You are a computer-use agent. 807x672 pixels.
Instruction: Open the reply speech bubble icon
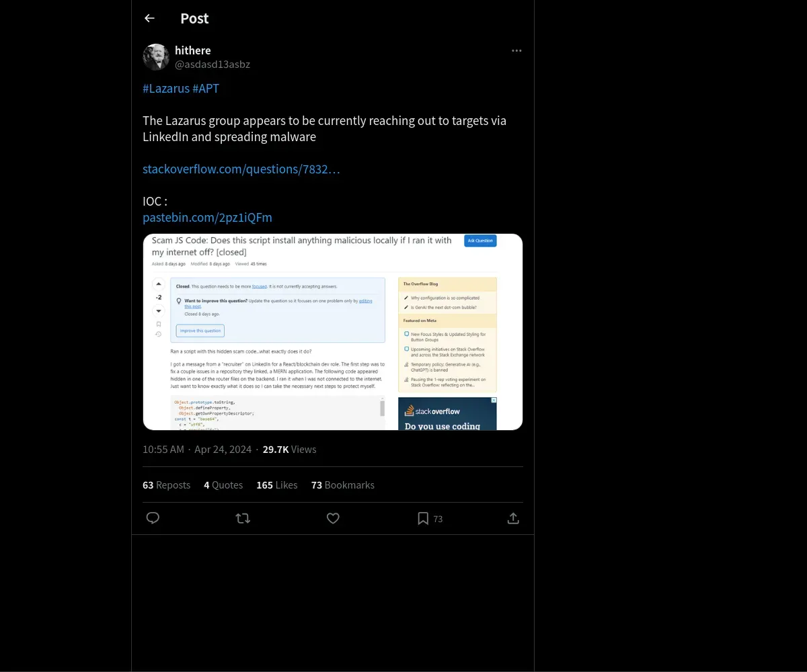tap(153, 518)
